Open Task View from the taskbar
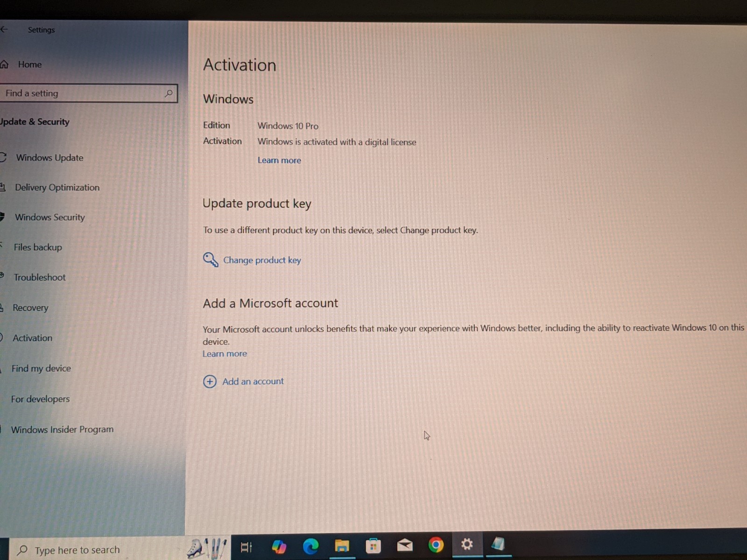This screenshot has height=560, width=747. pyautogui.click(x=246, y=546)
